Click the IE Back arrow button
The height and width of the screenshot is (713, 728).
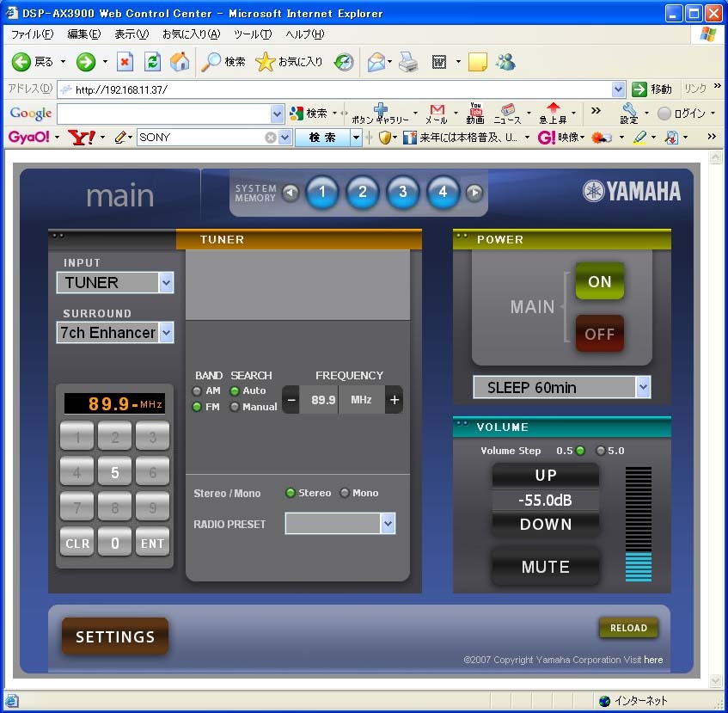click(21, 62)
